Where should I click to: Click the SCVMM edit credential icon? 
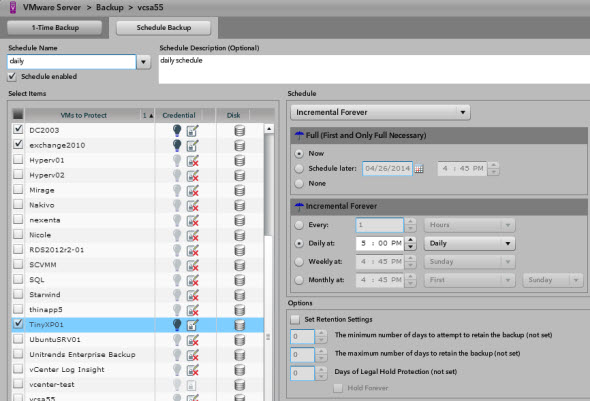[x=192, y=265]
